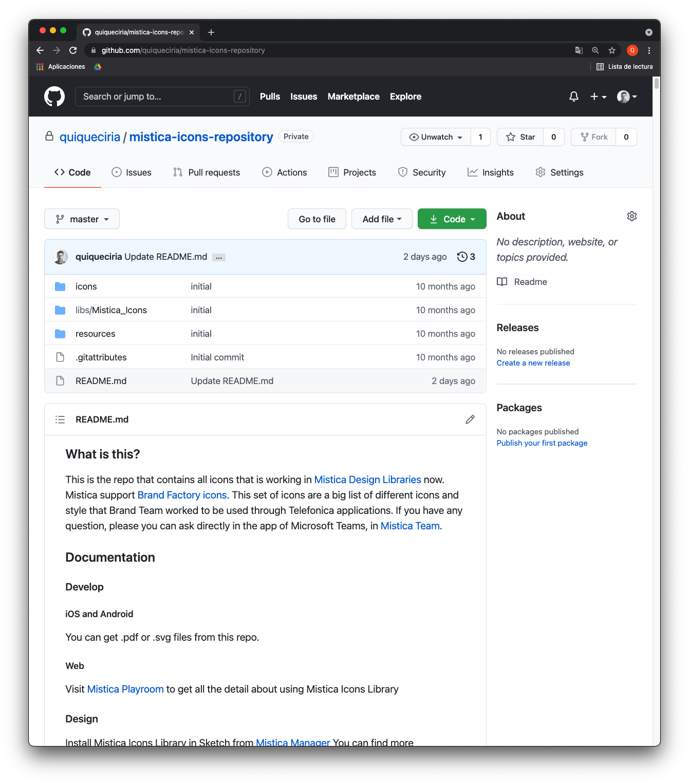This screenshot has height=784, width=689.
Task: Open Chrome three-dot menu
Action: pyautogui.click(x=649, y=50)
